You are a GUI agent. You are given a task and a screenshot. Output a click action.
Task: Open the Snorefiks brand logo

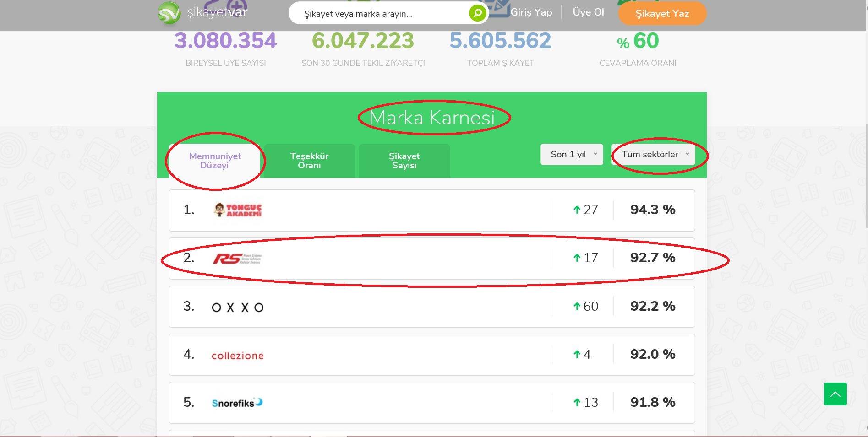pyautogui.click(x=237, y=403)
